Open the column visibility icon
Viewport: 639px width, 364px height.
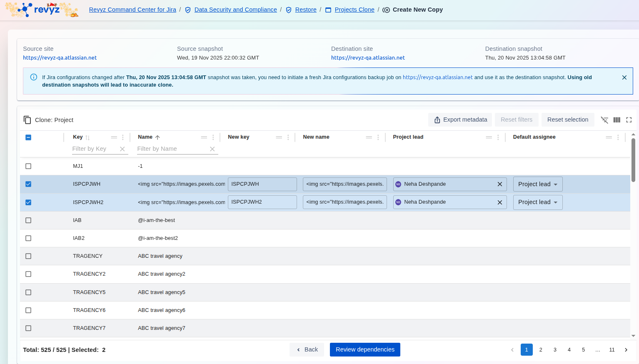point(617,120)
